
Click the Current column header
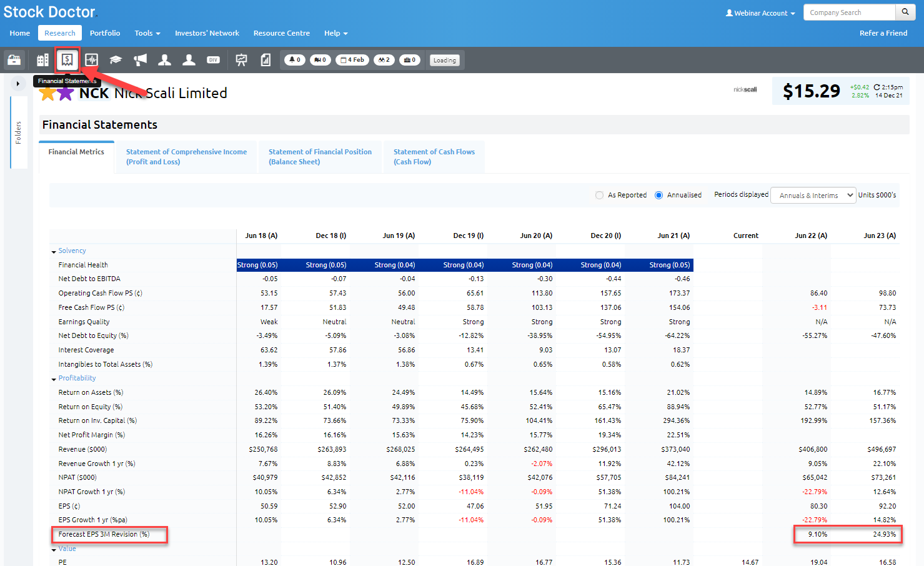click(746, 236)
